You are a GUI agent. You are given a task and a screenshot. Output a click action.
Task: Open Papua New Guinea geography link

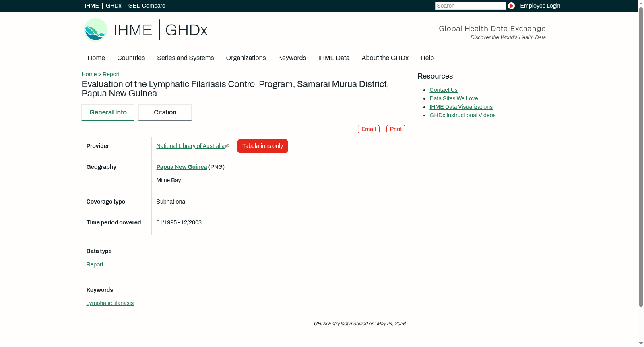[x=182, y=167]
